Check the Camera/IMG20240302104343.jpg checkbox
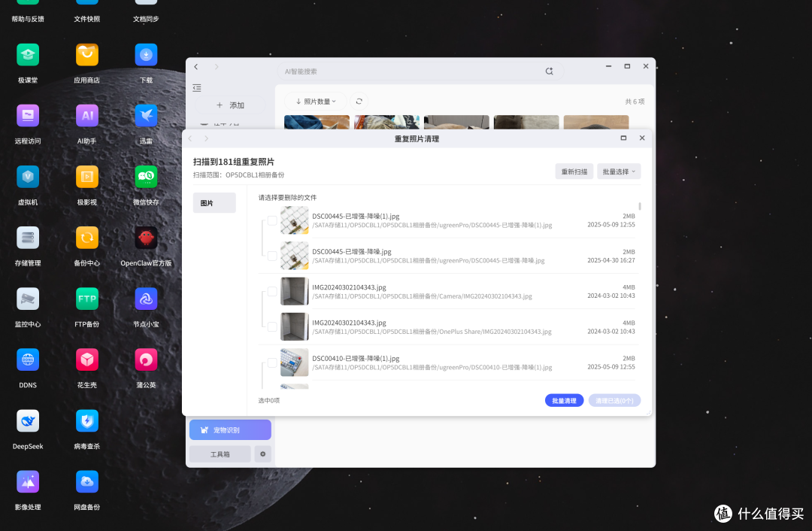 coord(272,292)
